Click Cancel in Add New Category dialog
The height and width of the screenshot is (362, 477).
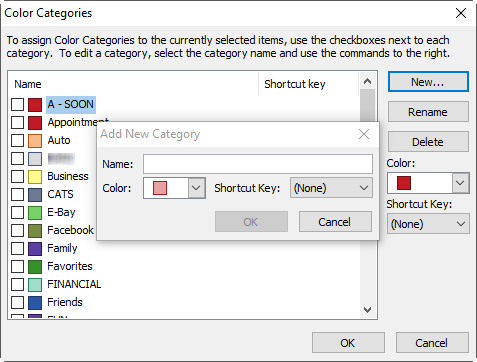click(335, 222)
